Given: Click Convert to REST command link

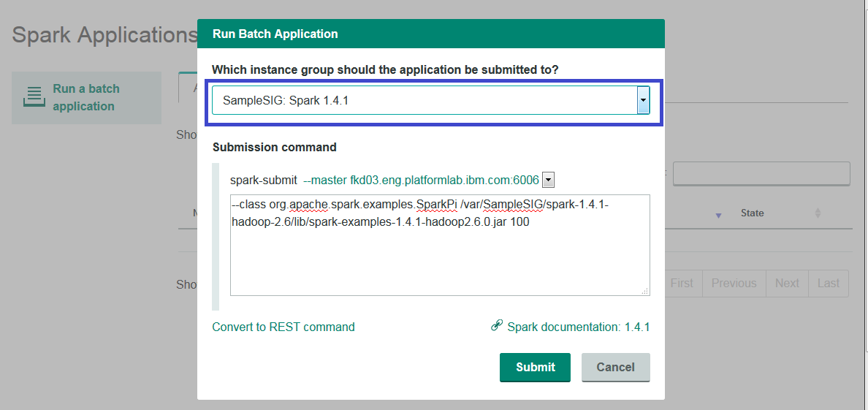Looking at the screenshot, I should pos(283,327).
